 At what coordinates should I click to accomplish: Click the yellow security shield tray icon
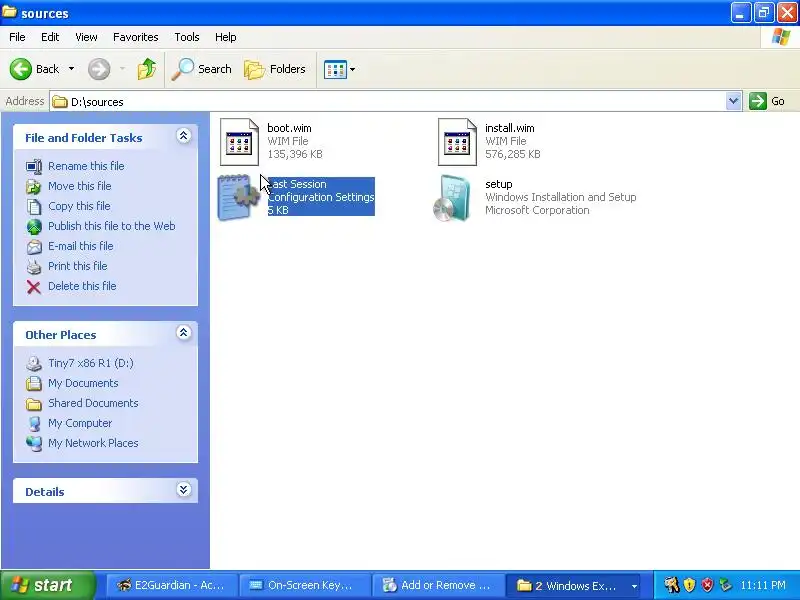(689, 585)
